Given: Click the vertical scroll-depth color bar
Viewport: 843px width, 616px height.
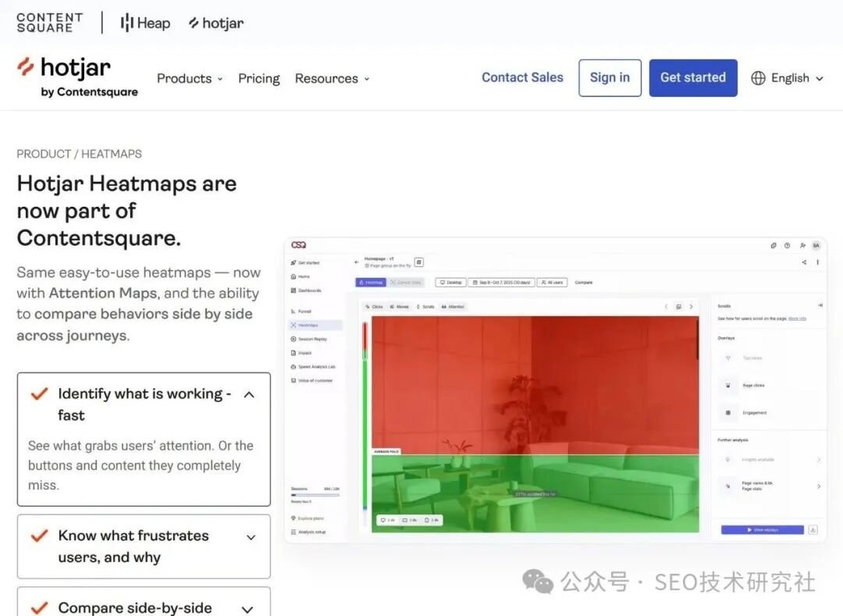Looking at the screenshot, I should 365,414.
